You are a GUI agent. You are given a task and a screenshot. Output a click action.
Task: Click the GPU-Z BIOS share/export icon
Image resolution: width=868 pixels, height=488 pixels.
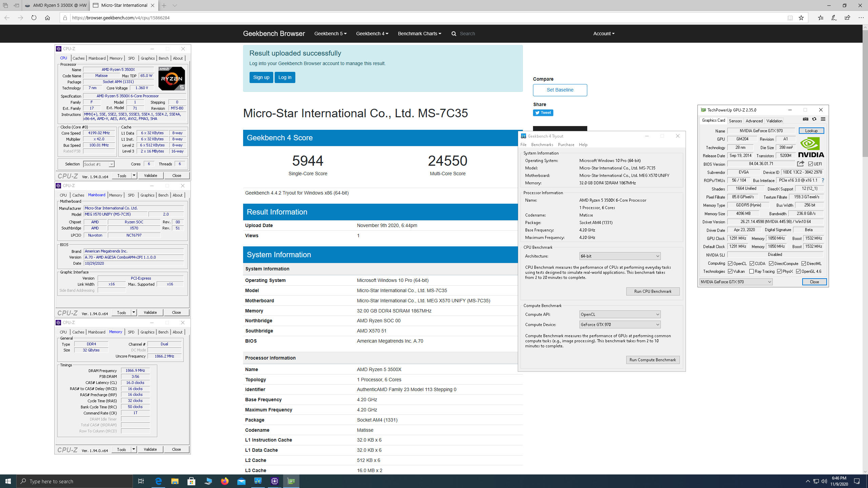(x=801, y=164)
